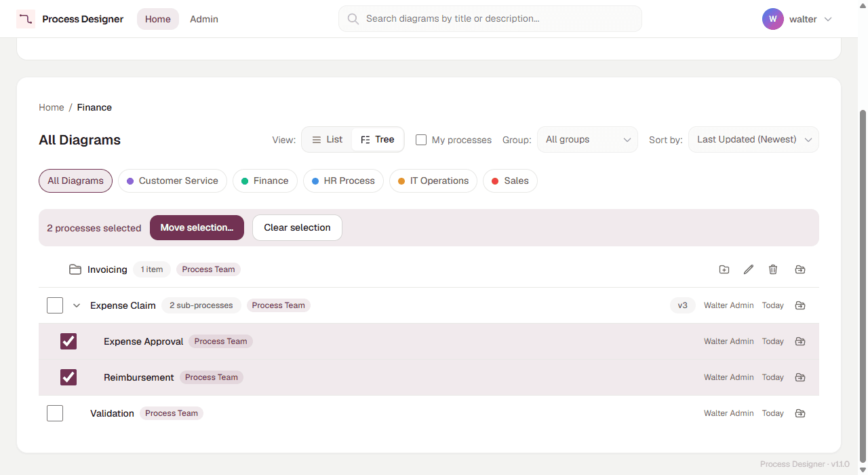Click Process Team tag on Reimbursement row
This screenshot has width=868, height=475.
point(212,377)
